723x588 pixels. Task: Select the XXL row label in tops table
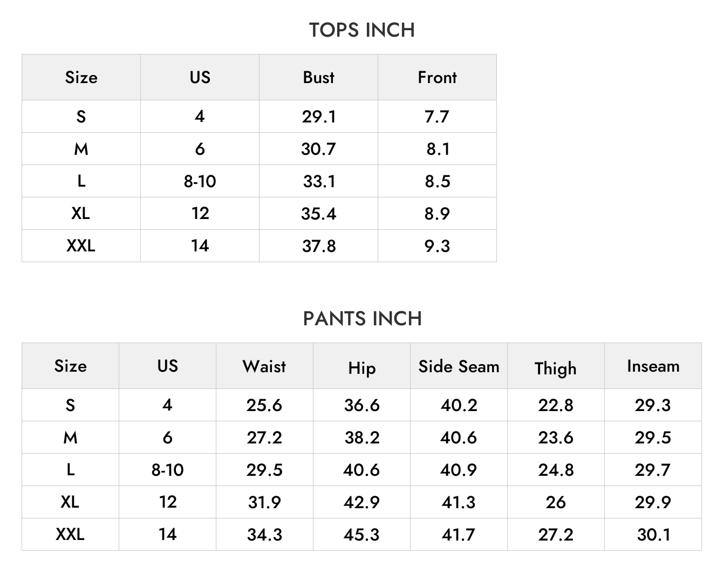(x=81, y=246)
